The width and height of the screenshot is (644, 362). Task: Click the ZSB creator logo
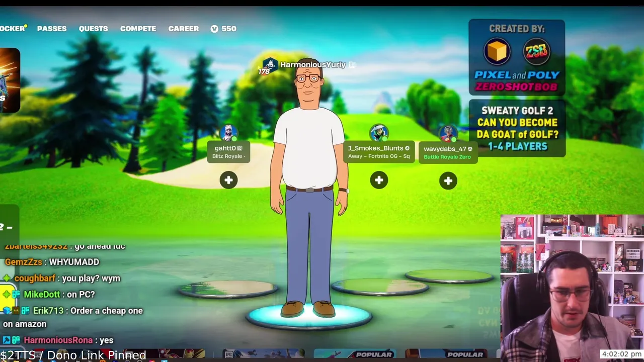pos(536,51)
